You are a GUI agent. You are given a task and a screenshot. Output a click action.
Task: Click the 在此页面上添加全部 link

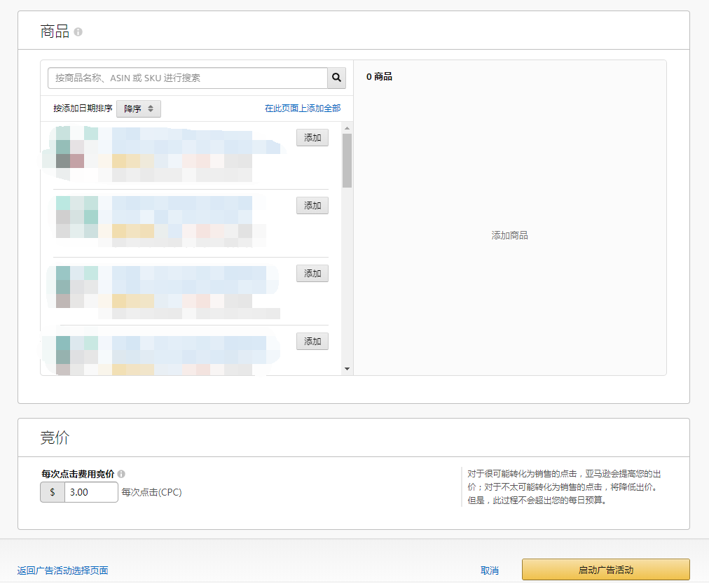coord(303,108)
